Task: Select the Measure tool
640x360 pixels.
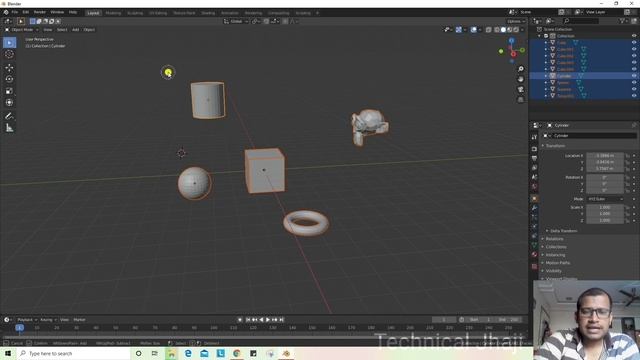Action: click(9, 128)
